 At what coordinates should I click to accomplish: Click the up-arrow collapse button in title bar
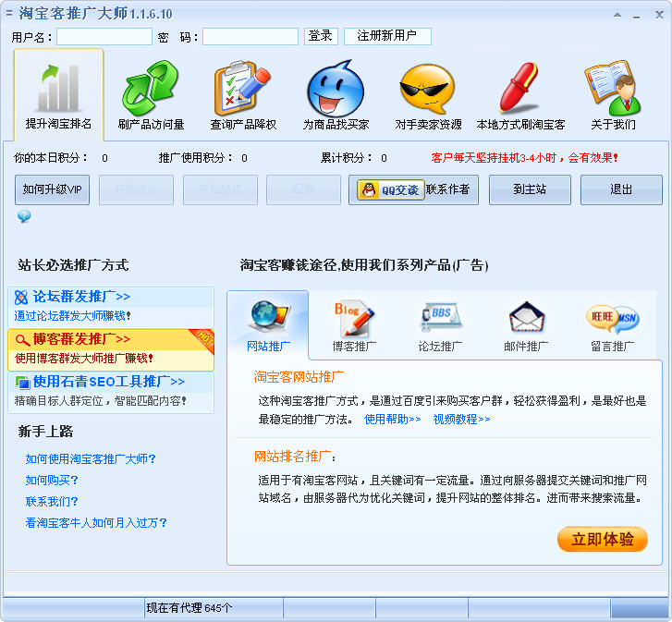click(617, 15)
